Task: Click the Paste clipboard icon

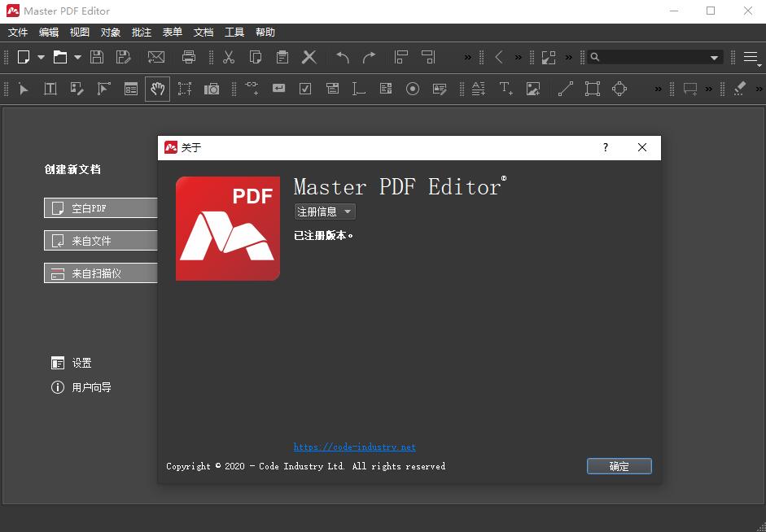Action: [282, 57]
